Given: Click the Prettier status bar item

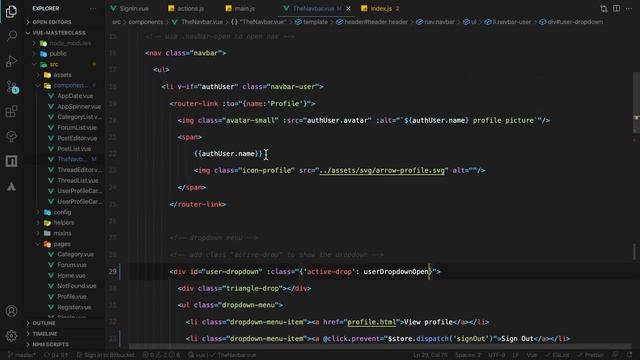Looking at the screenshot, I should (590, 355).
